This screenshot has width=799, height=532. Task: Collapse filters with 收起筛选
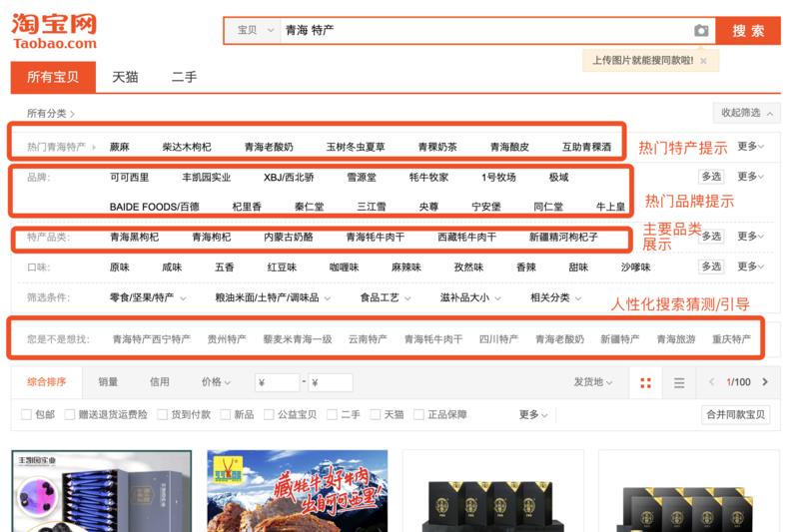746,113
